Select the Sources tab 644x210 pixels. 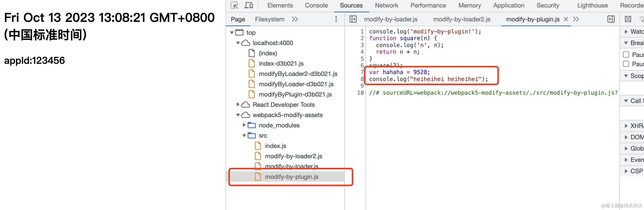(351, 5)
